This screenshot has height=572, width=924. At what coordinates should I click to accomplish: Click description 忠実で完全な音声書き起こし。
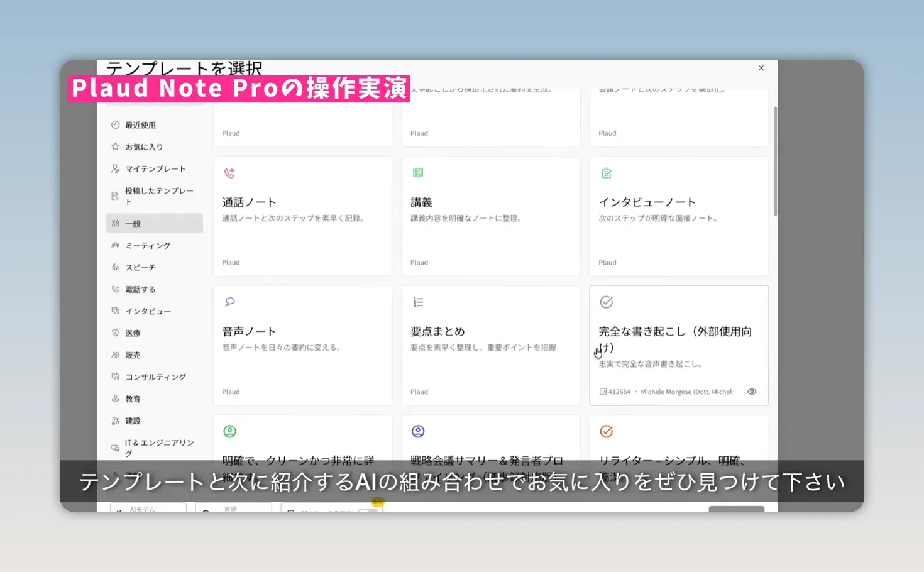coord(650,363)
